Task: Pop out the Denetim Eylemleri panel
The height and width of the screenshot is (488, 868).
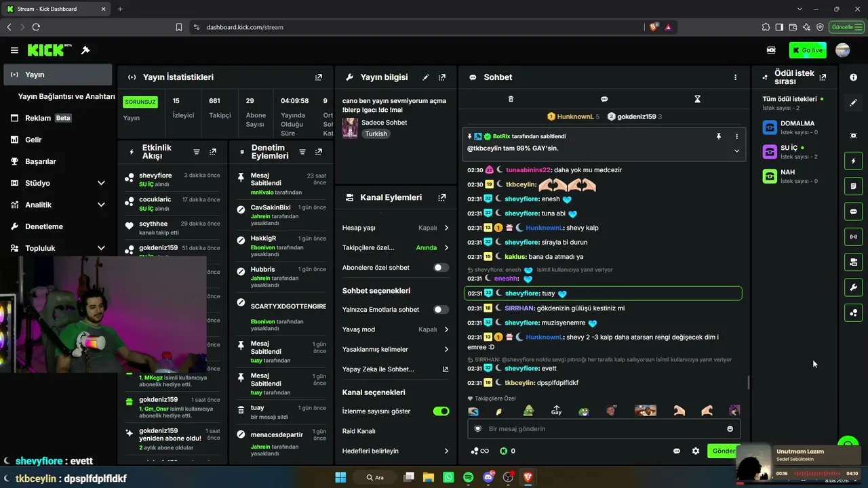Action: pyautogui.click(x=319, y=152)
